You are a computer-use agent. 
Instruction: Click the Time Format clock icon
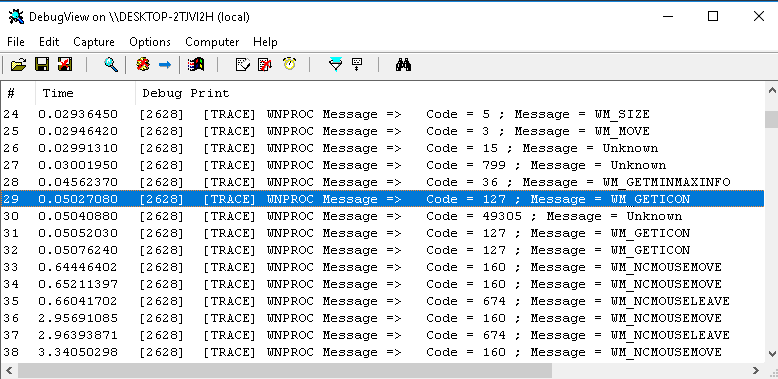click(290, 64)
